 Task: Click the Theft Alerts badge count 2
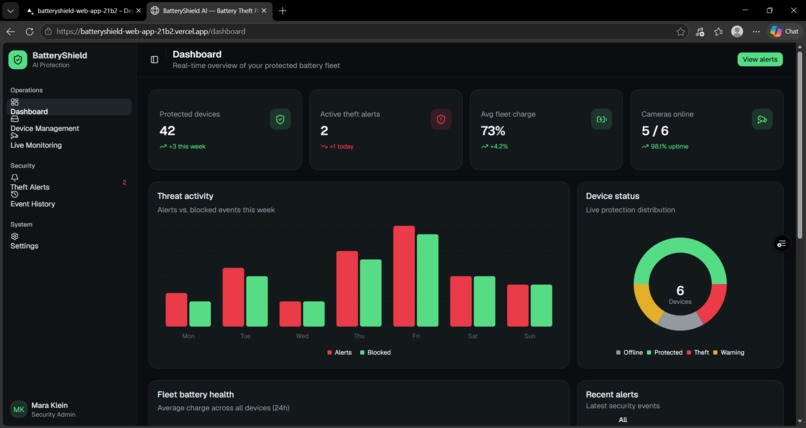coord(124,182)
